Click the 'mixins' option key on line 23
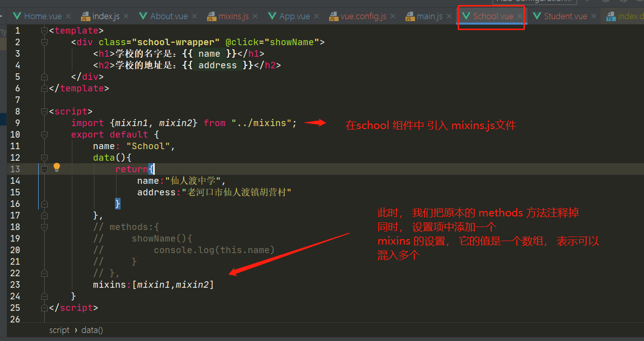644x341 pixels. coord(110,285)
